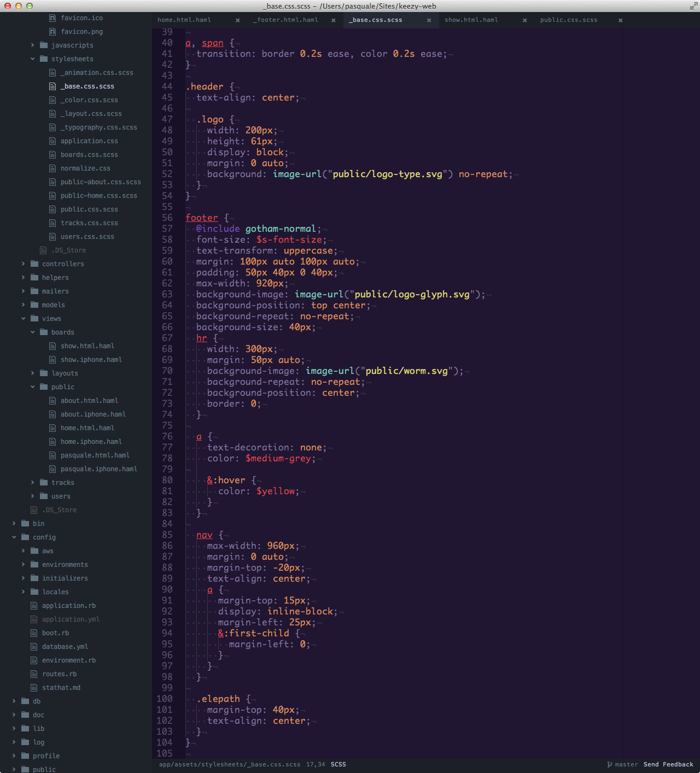Open tracks.css.scss in sidebar
The image size is (700, 773).
[x=89, y=223]
